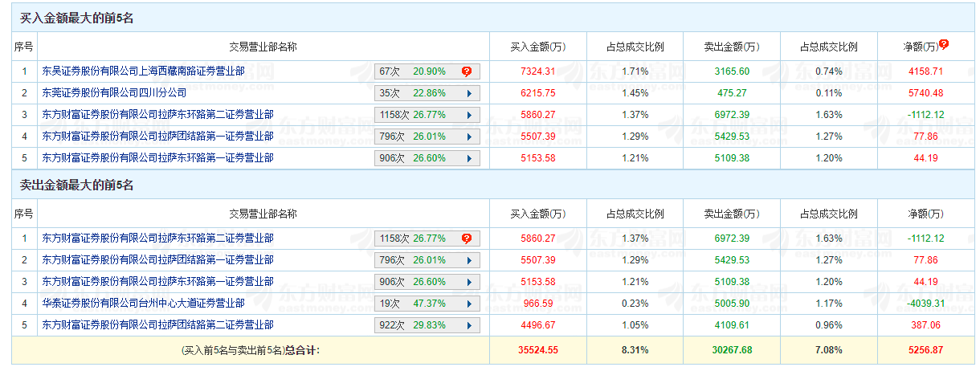The height and width of the screenshot is (367, 980).
Task: Select sell amount 475.27
Action: click(731, 93)
